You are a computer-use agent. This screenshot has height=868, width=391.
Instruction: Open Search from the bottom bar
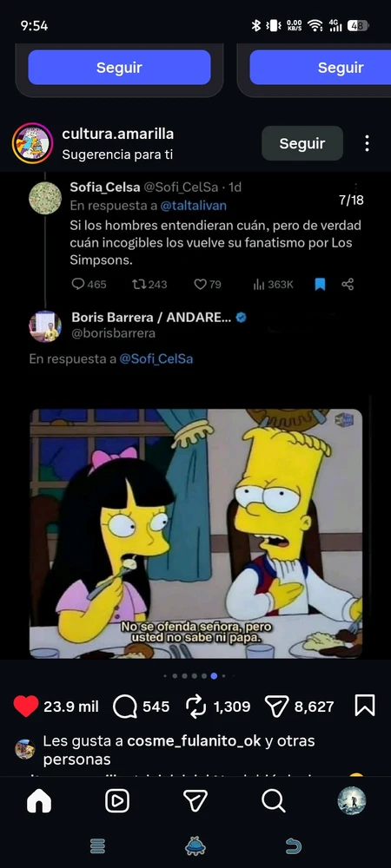pyautogui.click(x=274, y=800)
